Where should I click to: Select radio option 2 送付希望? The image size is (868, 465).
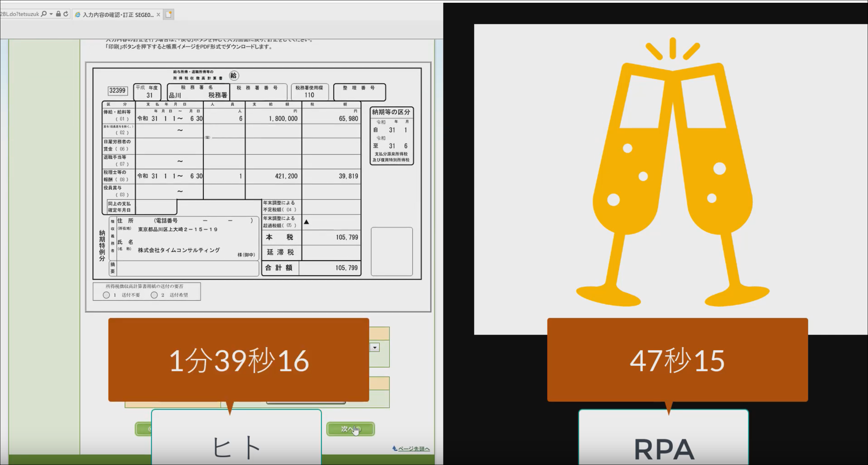pos(154,295)
